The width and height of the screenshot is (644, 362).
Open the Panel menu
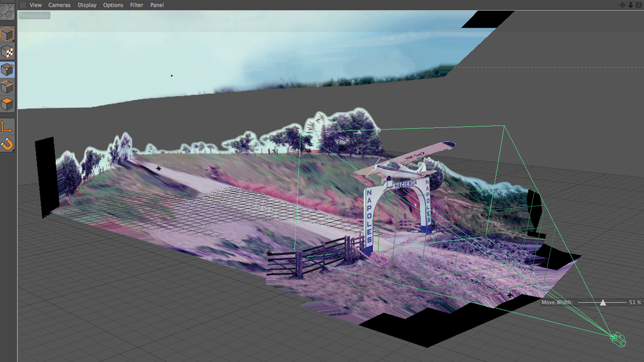tap(157, 5)
